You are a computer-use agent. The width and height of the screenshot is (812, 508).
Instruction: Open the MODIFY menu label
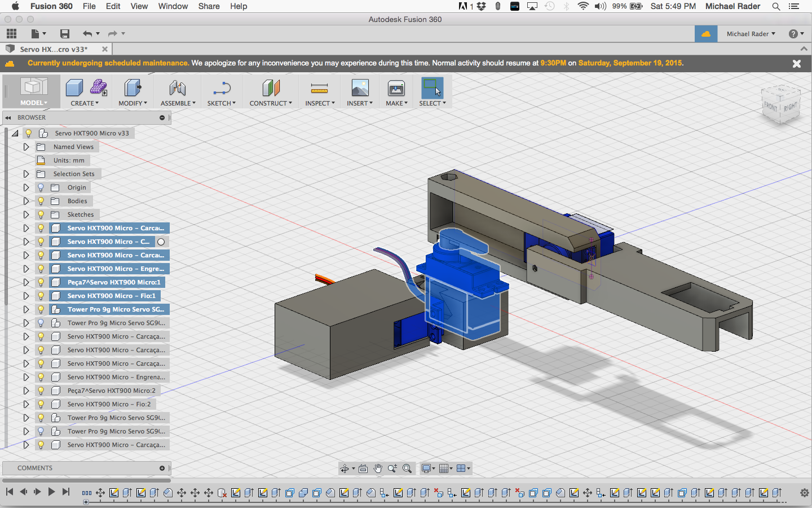pyautogui.click(x=133, y=103)
